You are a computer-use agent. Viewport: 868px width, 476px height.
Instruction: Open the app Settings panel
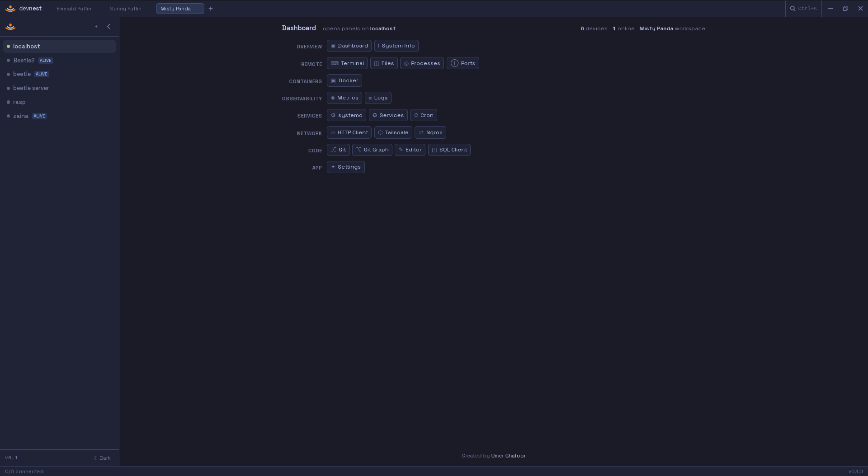(x=346, y=167)
